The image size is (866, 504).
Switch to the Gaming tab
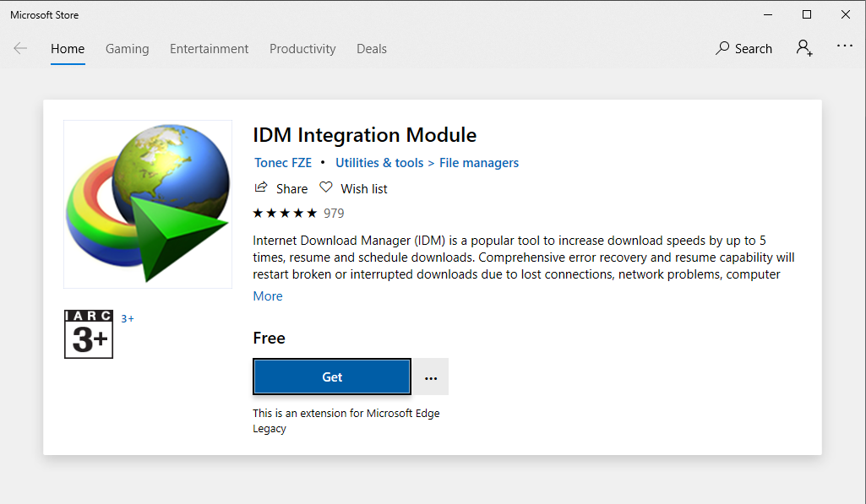click(x=127, y=49)
